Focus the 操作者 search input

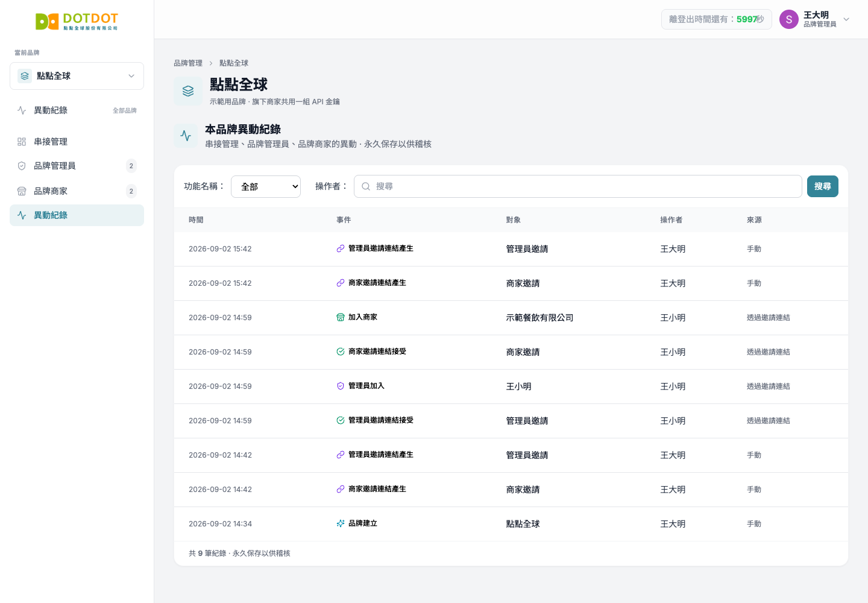click(577, 186)
